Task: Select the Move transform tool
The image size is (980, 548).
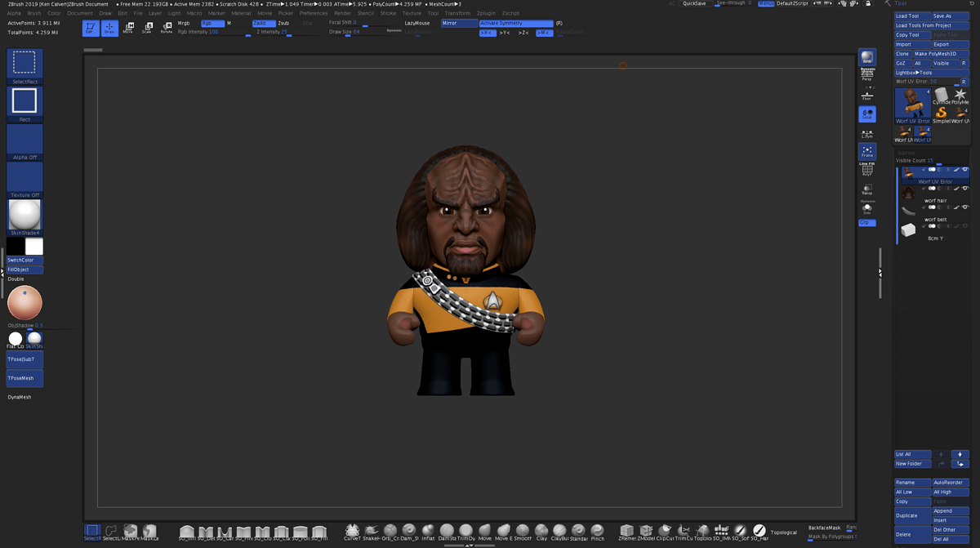Action: [128, 28]
